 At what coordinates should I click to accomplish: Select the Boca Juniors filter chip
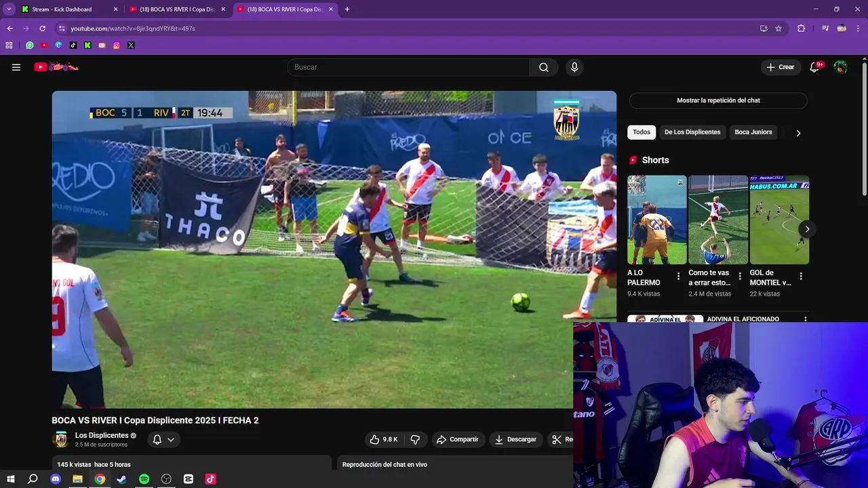pyautogui.click(x=753, y=132)
